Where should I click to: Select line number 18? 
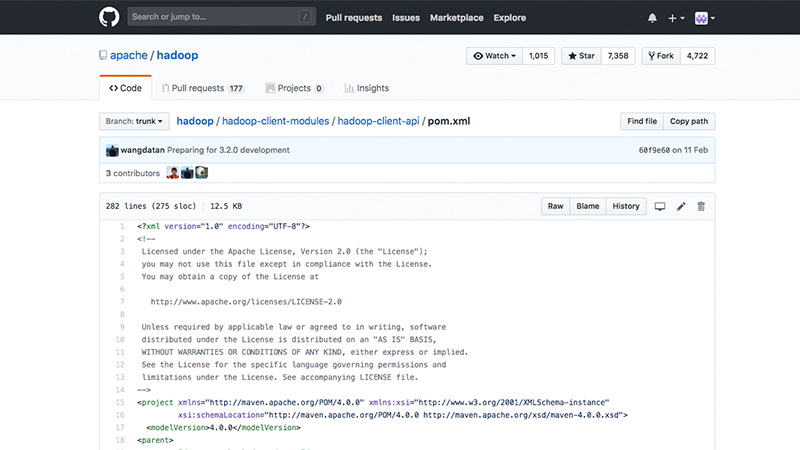click(x=120, y=440)
